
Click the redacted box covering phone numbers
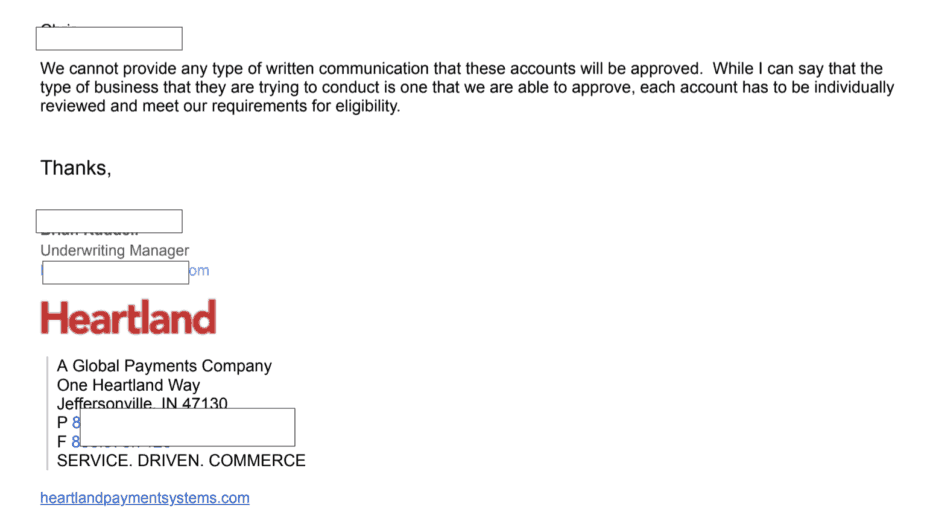tap(187, 427)
